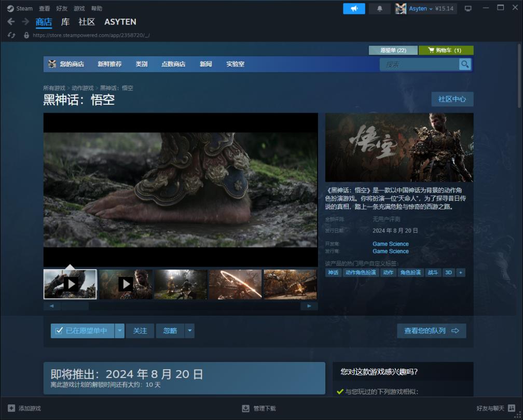Expand the 忽略 dropdown arrow
Screen dimensions: 523x420
pyautogui.click(x=189, y=331)
